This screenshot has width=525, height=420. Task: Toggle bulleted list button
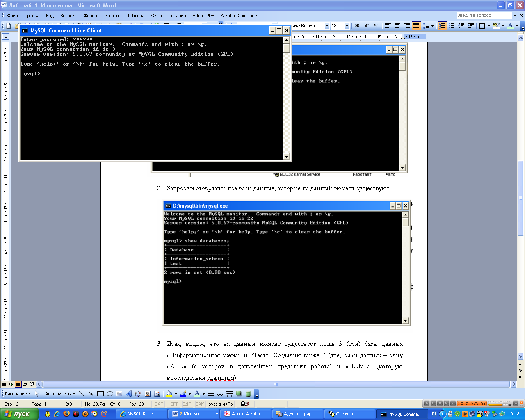tap(452, 25)
